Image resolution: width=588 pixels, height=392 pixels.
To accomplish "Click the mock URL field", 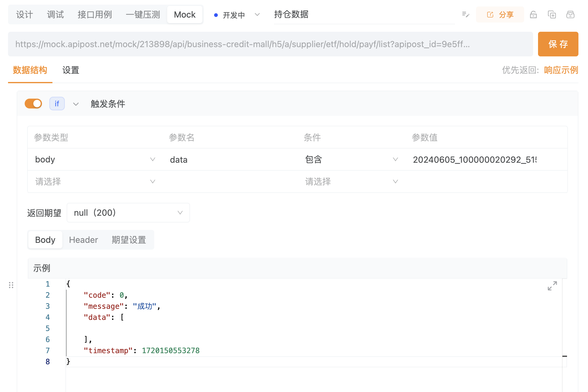I will pos(271,44).
